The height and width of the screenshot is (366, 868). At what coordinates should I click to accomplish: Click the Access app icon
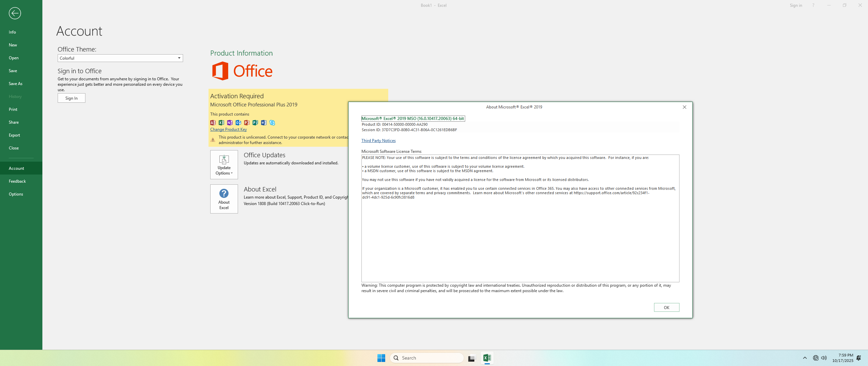point(213,123)
